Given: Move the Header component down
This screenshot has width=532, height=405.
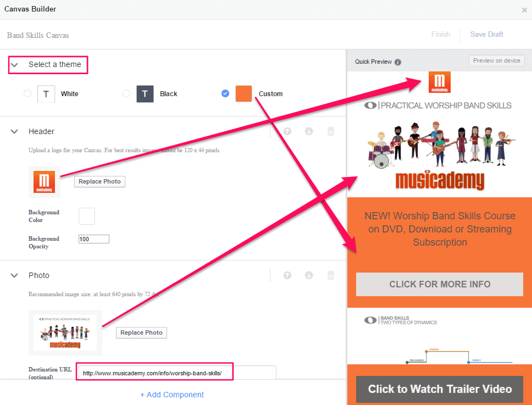Looking at the screenshot, I should coord(309,131).
